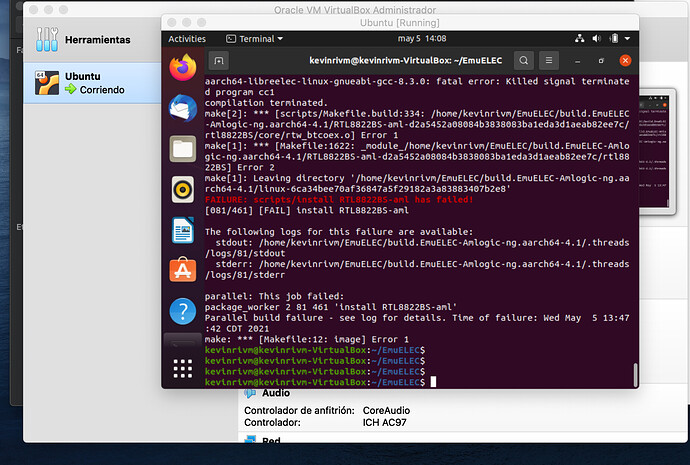The image size is (690, 465).
Task: Close the terminal with the red X
Action: coord(625,61)
